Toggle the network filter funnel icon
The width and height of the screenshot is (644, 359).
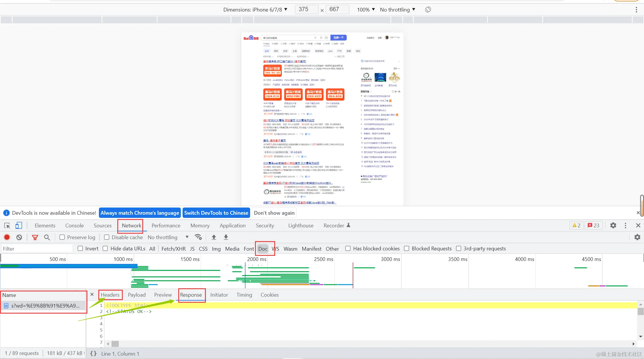35,237
